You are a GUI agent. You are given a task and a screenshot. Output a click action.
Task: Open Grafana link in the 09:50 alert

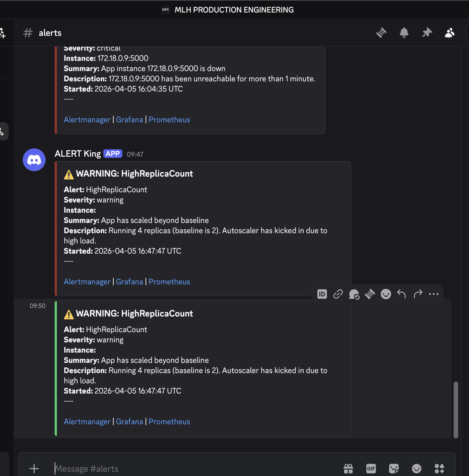click(x=129, y=422)
